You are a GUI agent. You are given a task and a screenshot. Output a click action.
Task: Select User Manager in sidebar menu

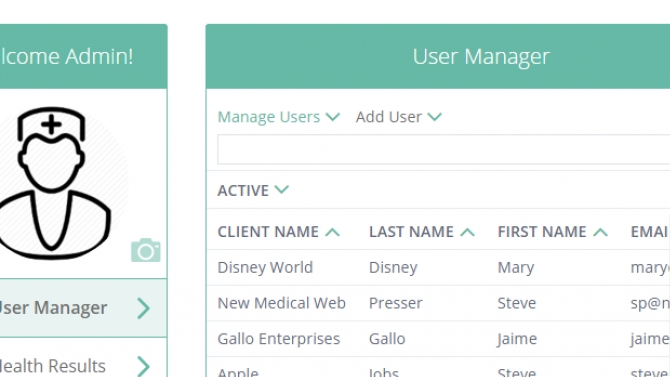[83, 308]
